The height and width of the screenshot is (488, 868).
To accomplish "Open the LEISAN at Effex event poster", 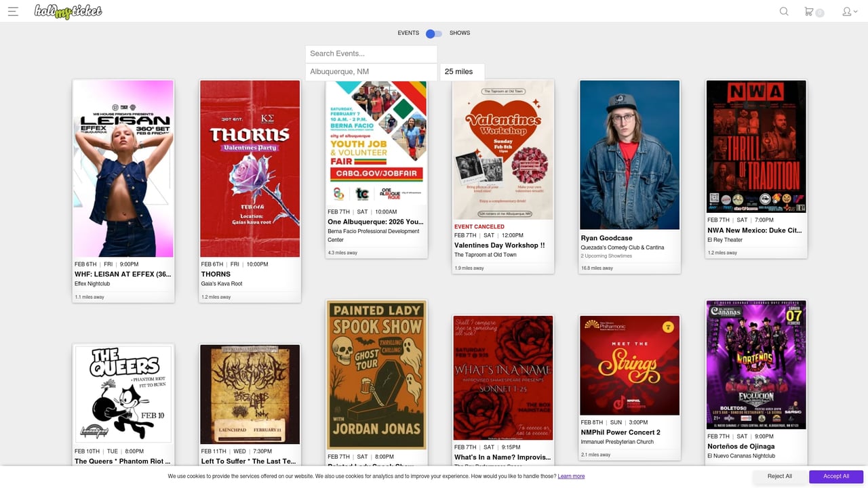I will pos(123,169).
